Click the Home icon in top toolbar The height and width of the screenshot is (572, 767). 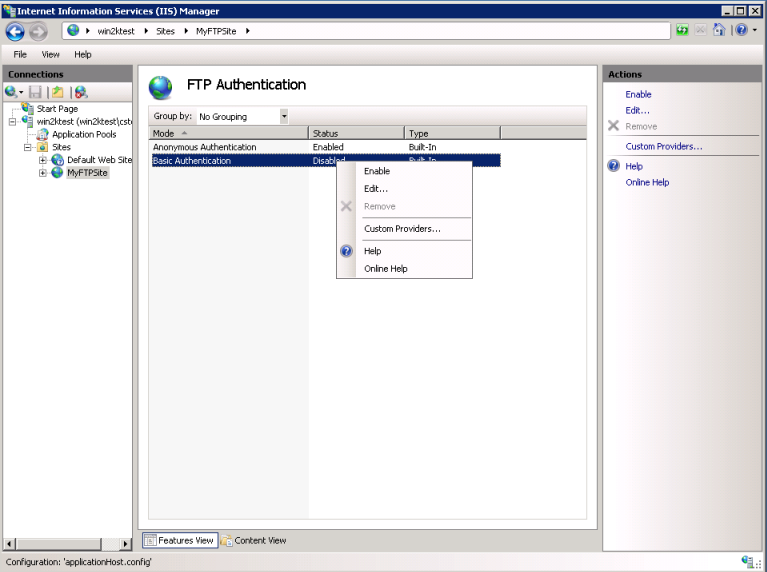pyautogui.click(x=719, y=30)
